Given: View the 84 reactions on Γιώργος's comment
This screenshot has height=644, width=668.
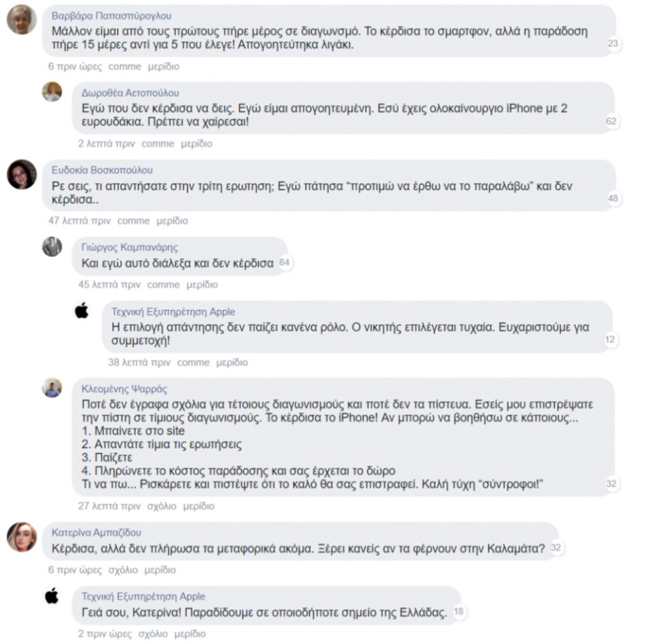Looking at the screenshot, I should pyautogui.click(x=284, y=262).
